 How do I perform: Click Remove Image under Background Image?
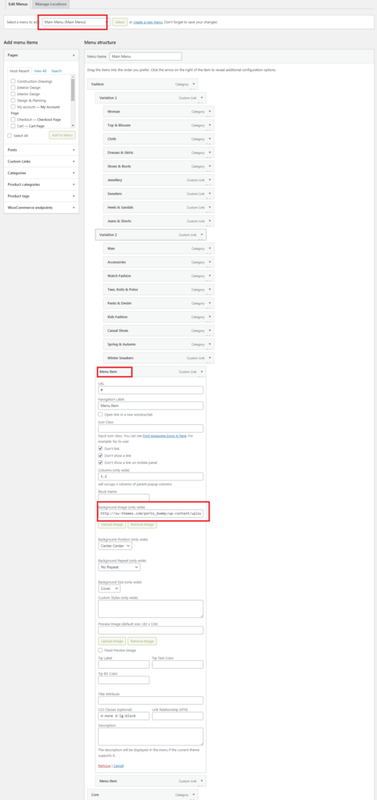tap(142, 524)
